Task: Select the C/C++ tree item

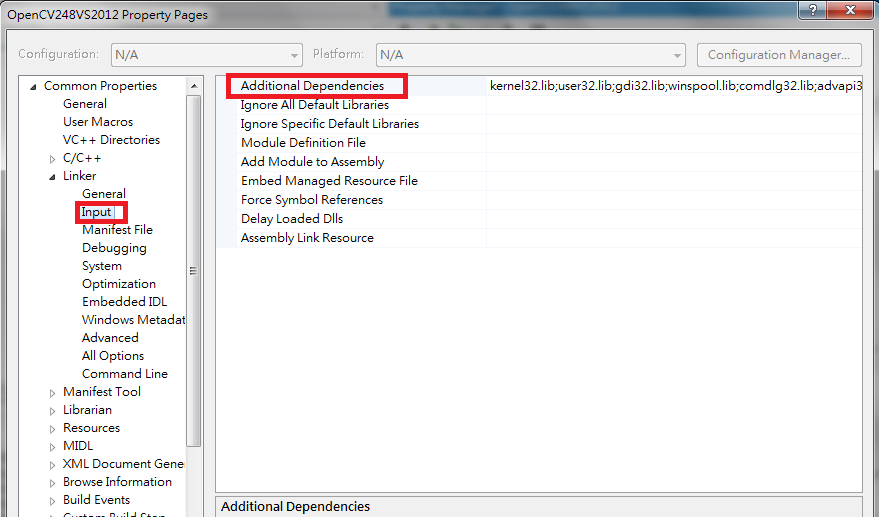Action: pyautogui.click(x=82, y=158)
